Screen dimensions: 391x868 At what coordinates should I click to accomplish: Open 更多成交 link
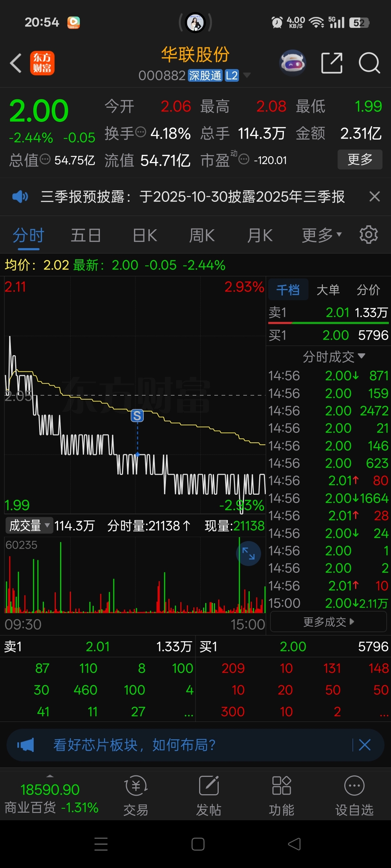coord(329,622)
